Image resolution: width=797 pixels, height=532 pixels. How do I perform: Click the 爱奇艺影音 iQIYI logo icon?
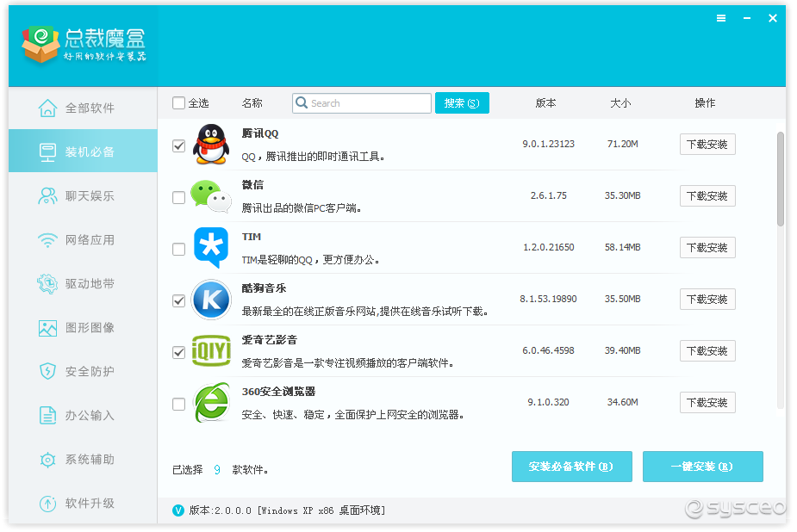click(x=211, y=350)
